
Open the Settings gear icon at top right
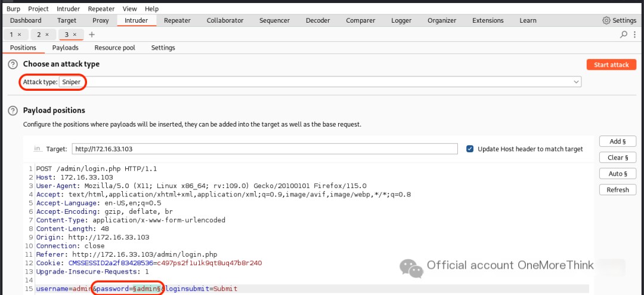(x=606, y=20)
